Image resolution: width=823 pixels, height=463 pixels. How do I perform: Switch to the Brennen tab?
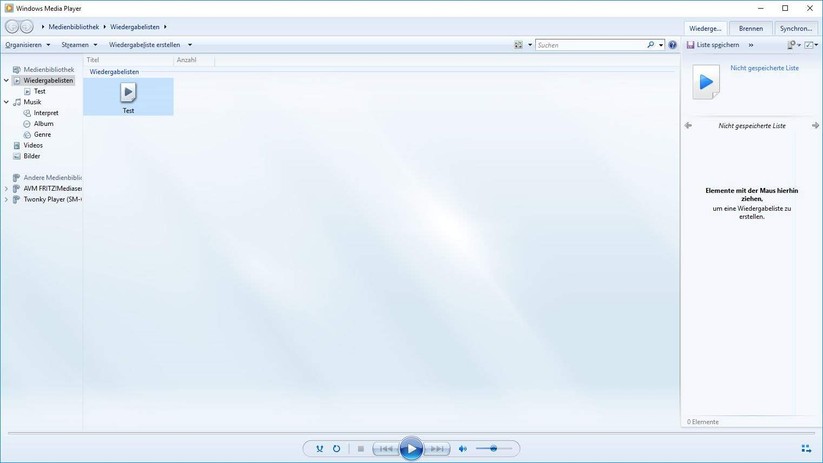click(750, 28)
